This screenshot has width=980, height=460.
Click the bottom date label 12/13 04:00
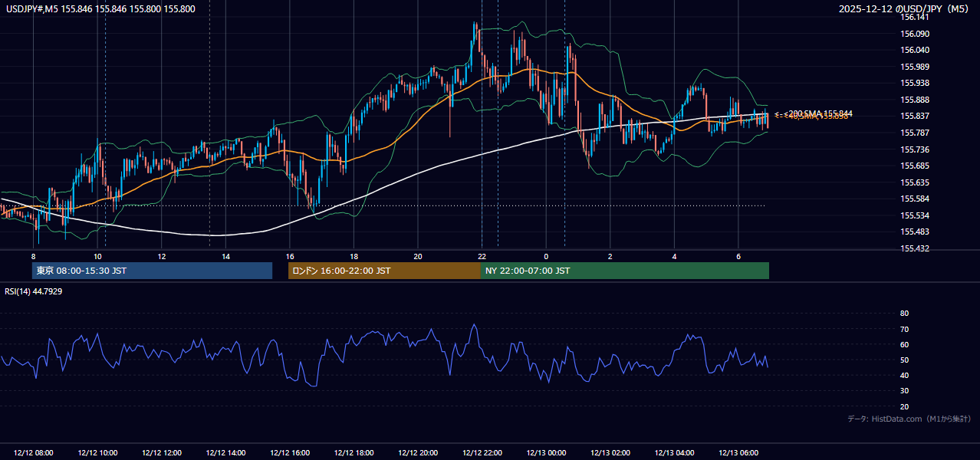(x=675, y=453)
